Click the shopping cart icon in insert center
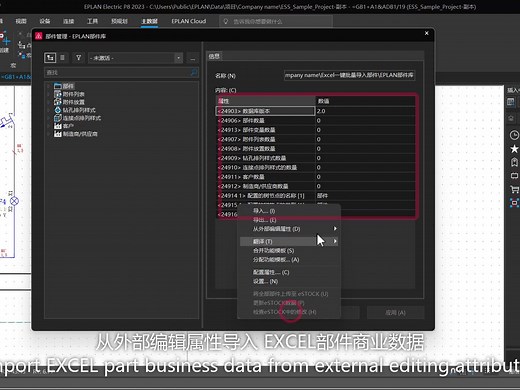 click(514, 189)
